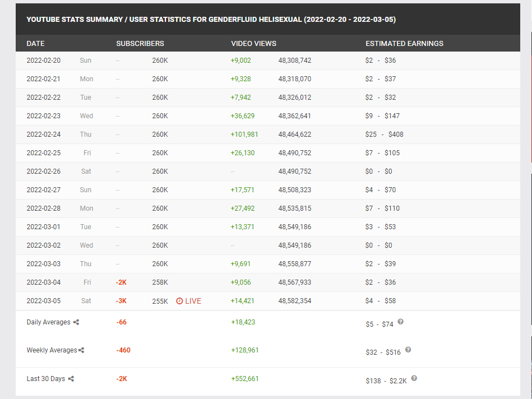Click the ESTIMATED EARNINGS column header
532x399 pixels.
pos(404,43)
